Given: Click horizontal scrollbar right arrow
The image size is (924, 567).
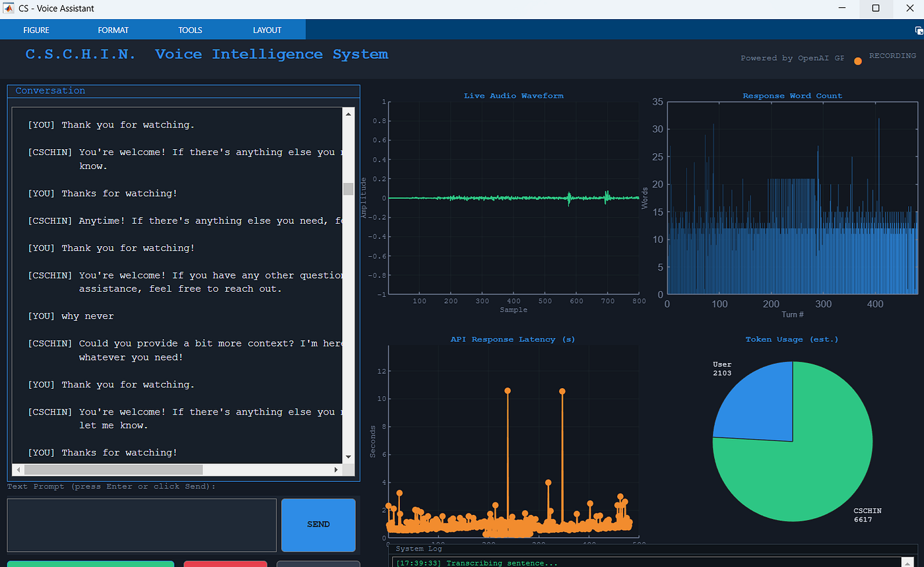Looking at the screenshot, I should point(336,469).
